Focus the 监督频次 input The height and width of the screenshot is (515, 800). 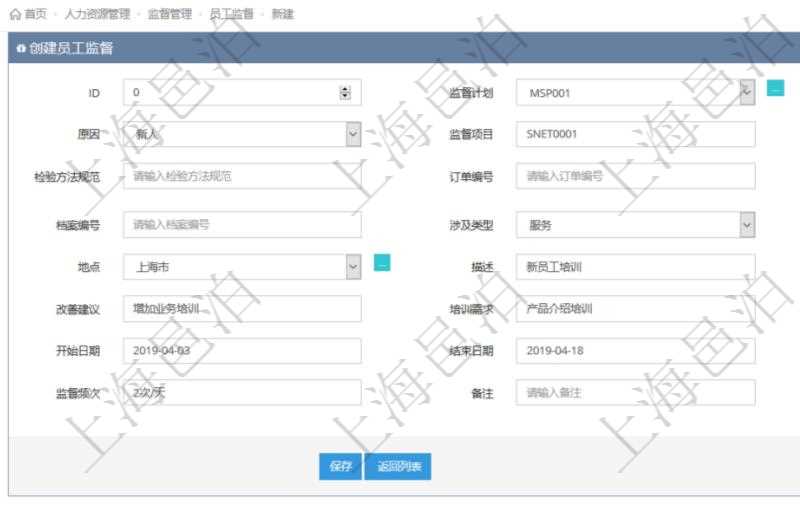pyautogui.click(x=242, y=393)
